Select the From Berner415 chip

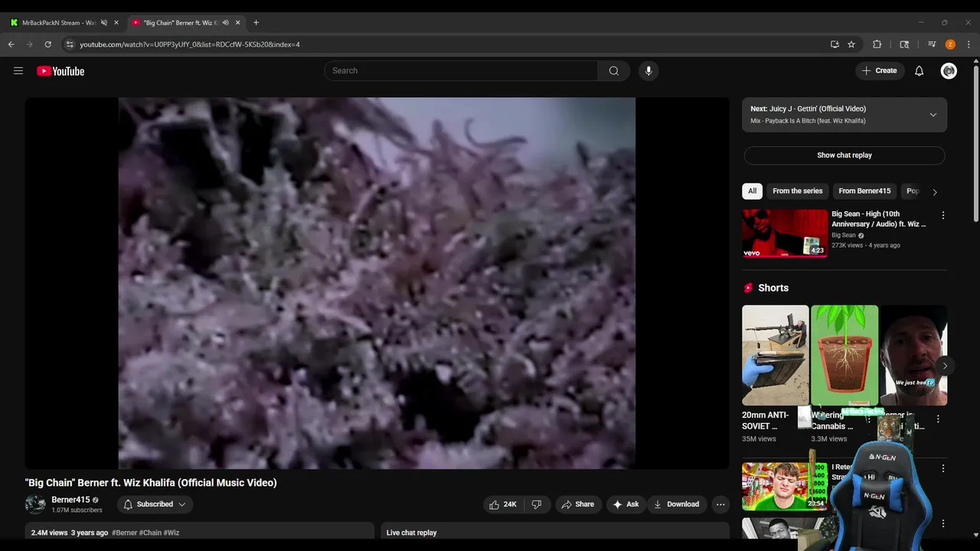click(x=864, y=191)
